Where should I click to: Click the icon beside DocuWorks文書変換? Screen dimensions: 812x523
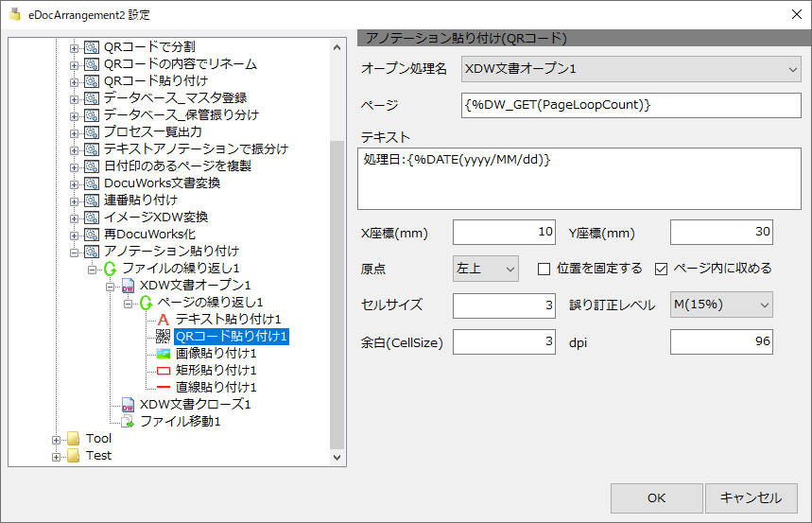point(92,184)
